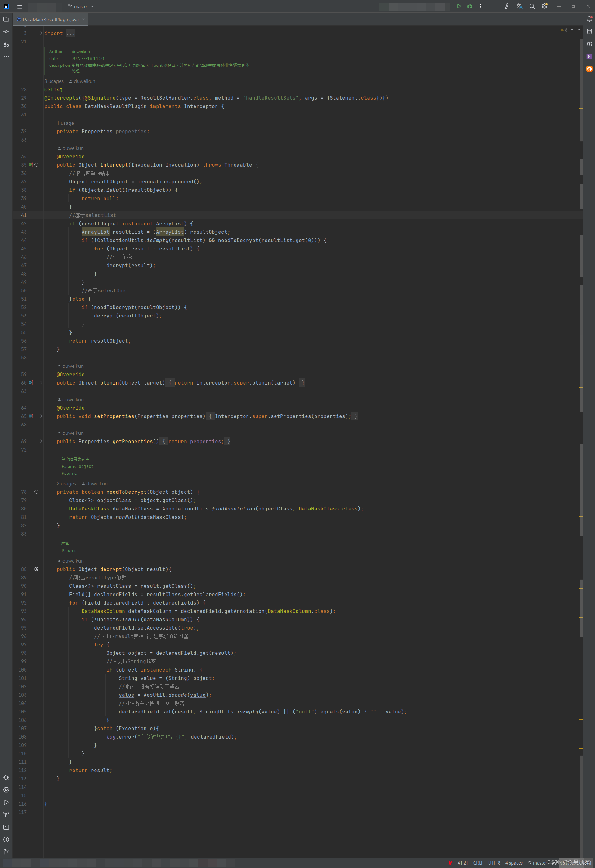Open Notifications bell
The height and width of the screenshot is (868, 595).
click(589, 20)
